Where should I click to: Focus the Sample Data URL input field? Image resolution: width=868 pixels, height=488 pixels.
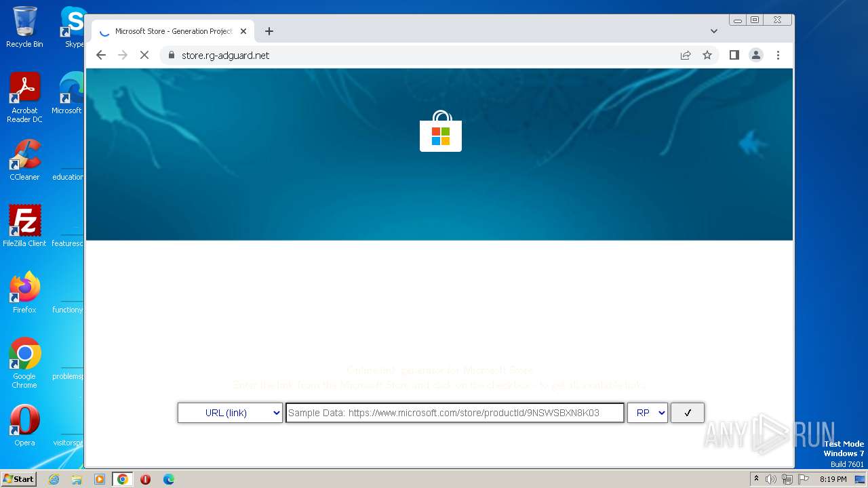click(455, 413)
